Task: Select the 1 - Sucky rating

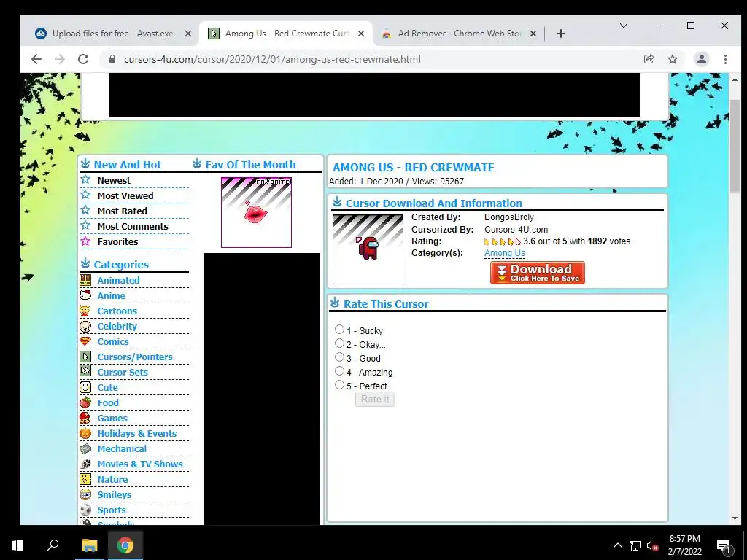Action: (339, 329)
